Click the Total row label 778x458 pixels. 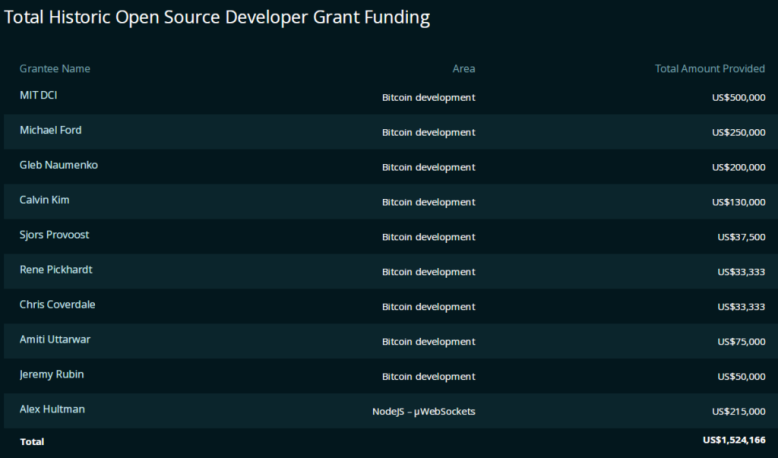[x=32, y=442]
